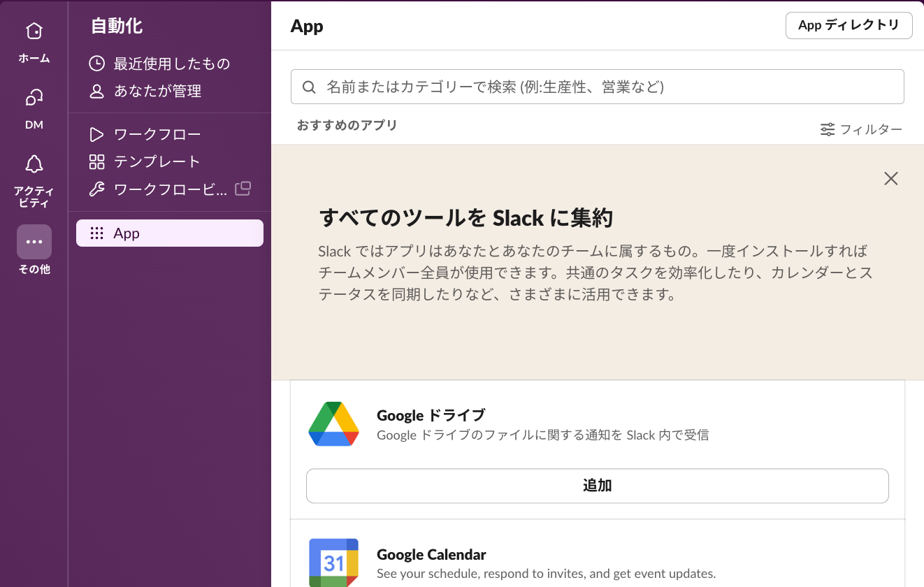Add Google ドライブ with 追加 button
Image resolution: width=924 pixels, height=587 pixels.
point(597,486)
